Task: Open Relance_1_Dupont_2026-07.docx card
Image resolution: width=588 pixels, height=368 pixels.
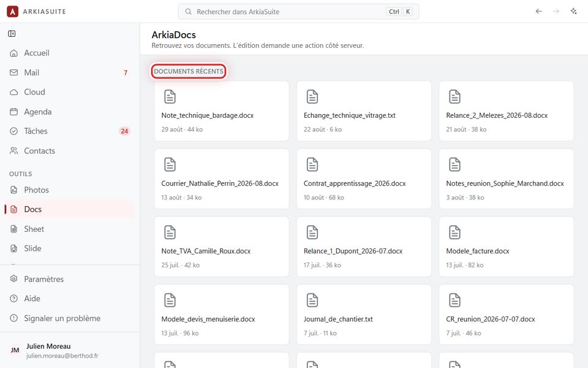Action: [x=364, y=247]
